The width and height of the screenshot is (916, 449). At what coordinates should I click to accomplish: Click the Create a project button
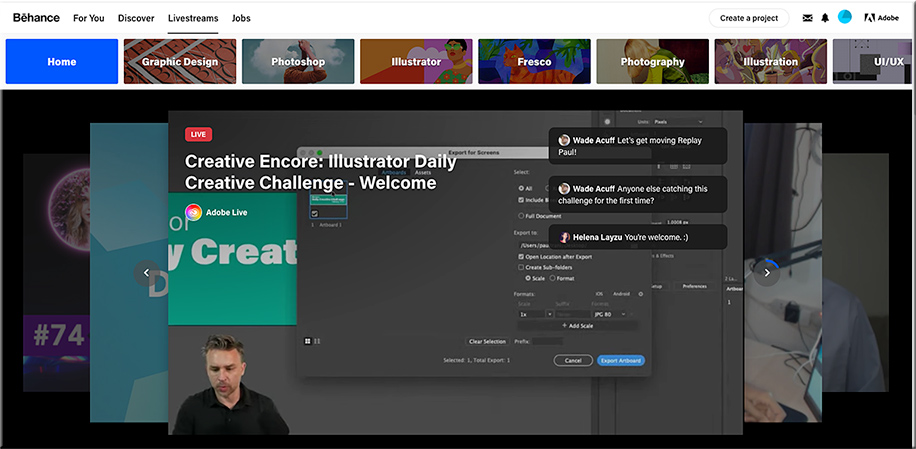[x=749, y=18]
